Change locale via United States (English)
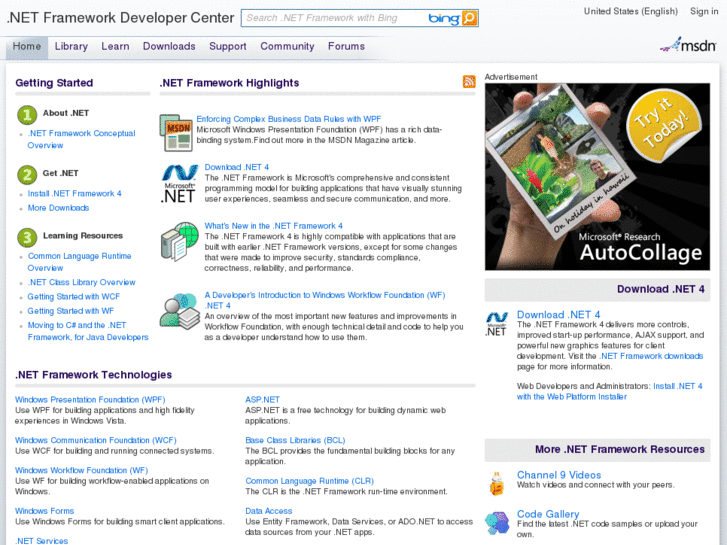The width and height of the screenshot is (727, 545). (x=631, y=11)
